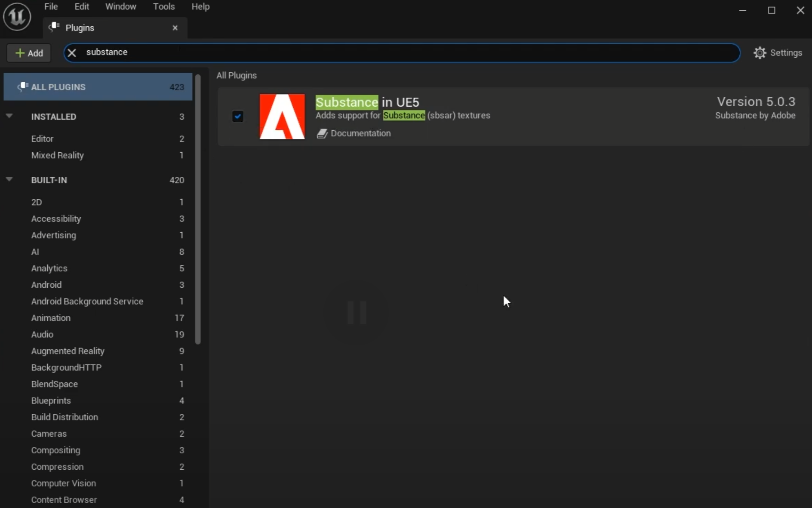Select the Mixed Reality category
This screenshot has height=508, width=812.
point(58,155)
